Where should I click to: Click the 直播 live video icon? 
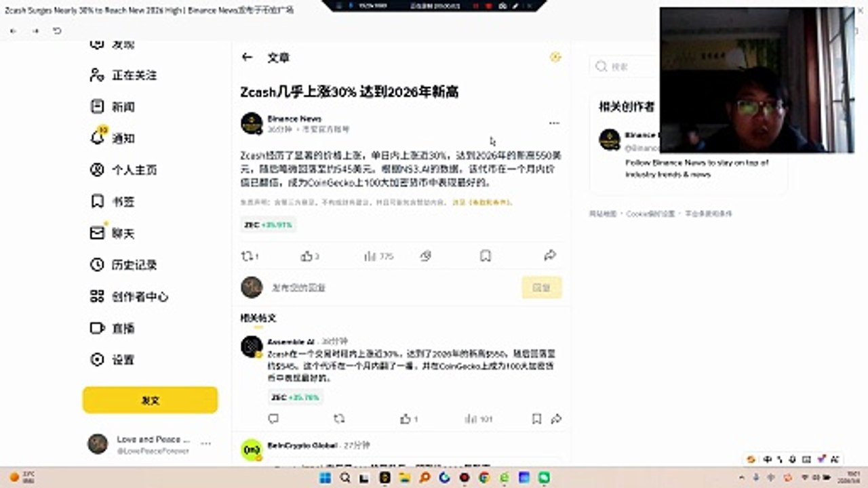pyautogui.click(x=97, y=328)
